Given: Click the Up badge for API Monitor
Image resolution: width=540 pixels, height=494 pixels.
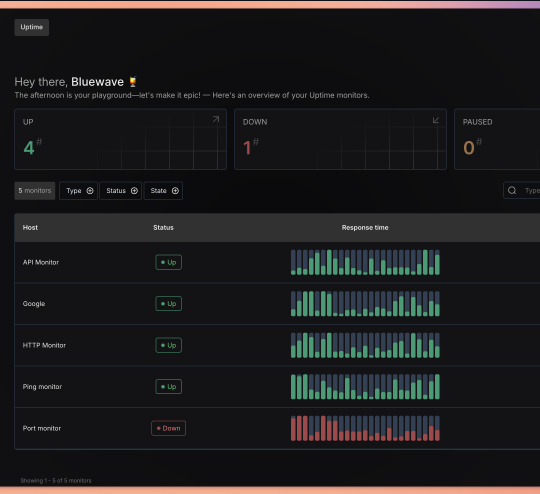Looking at the screenshot, I should point(168,262).
